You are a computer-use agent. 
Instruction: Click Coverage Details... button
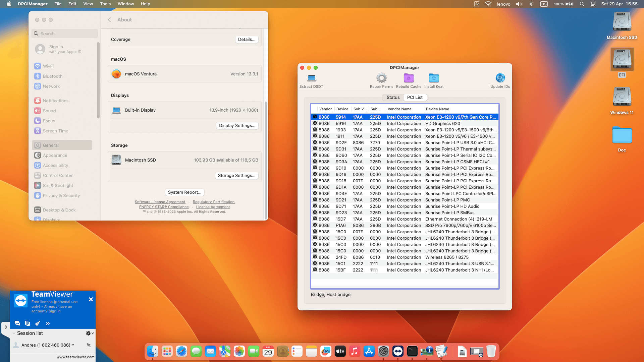247,39
